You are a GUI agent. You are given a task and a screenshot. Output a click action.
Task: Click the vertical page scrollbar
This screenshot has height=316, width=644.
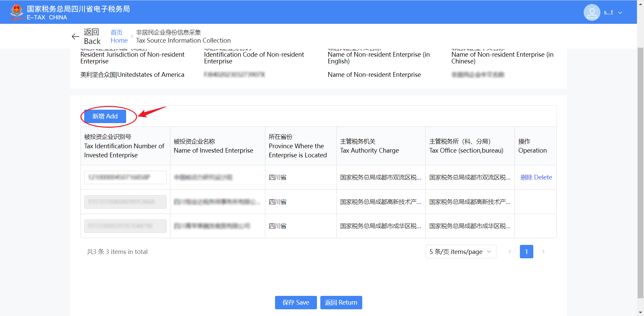coord(640,168)
